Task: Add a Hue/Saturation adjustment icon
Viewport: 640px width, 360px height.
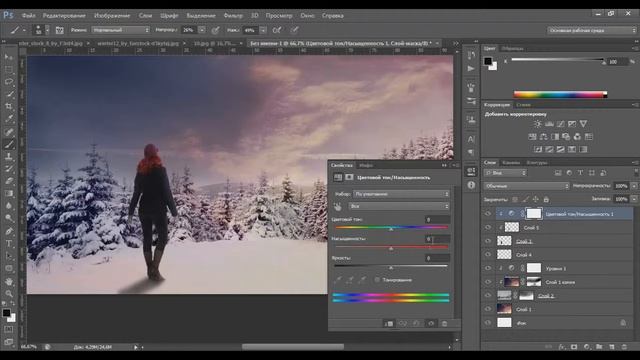Action: tap(532, 137)
